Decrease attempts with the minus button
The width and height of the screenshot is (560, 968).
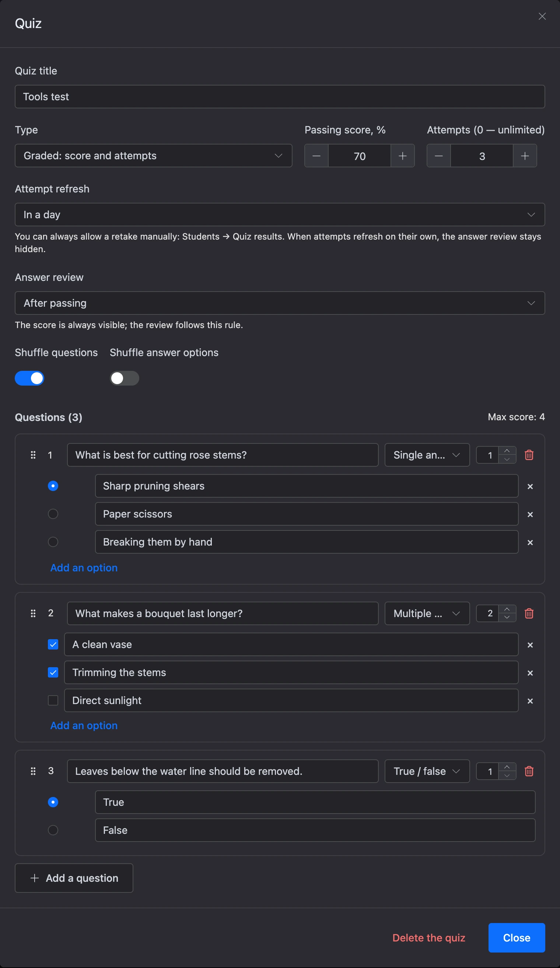tap(439, 156)
